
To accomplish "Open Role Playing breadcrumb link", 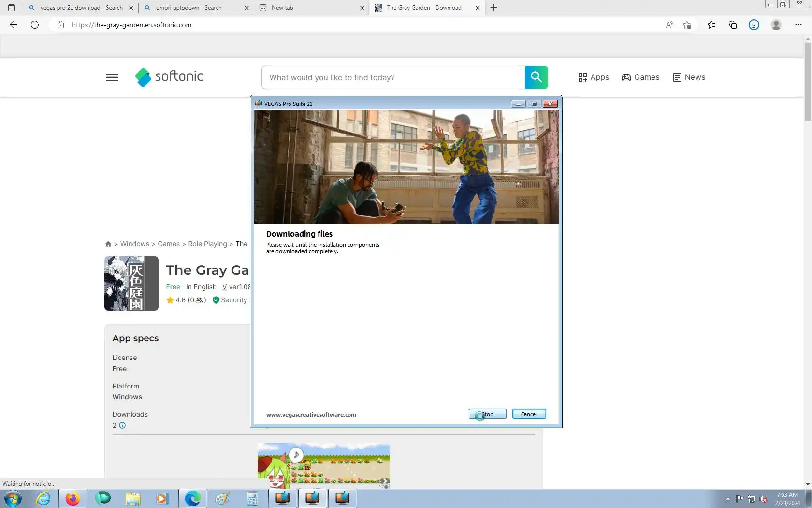I will 207,244.
